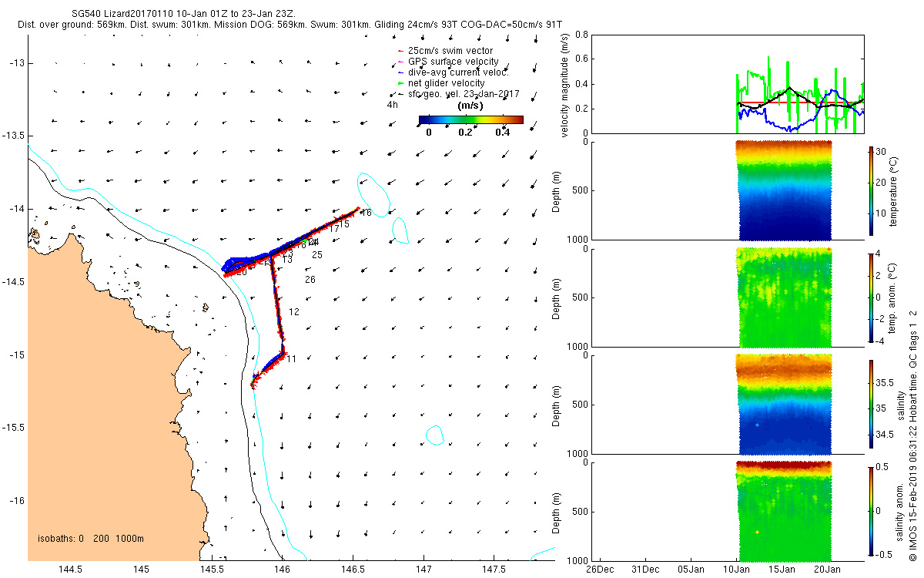Click the 26Dec tick on time axis
The image size is (924, 578).
pyautogui.click(x=599, y=569)
